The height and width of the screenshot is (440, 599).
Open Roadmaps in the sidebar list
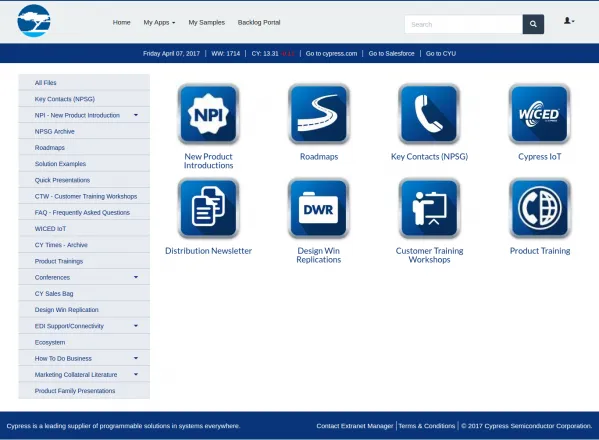(x=84, y=147)
